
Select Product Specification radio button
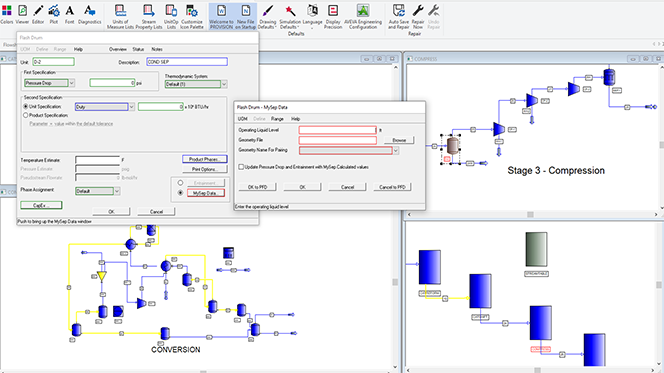point(26,115)
